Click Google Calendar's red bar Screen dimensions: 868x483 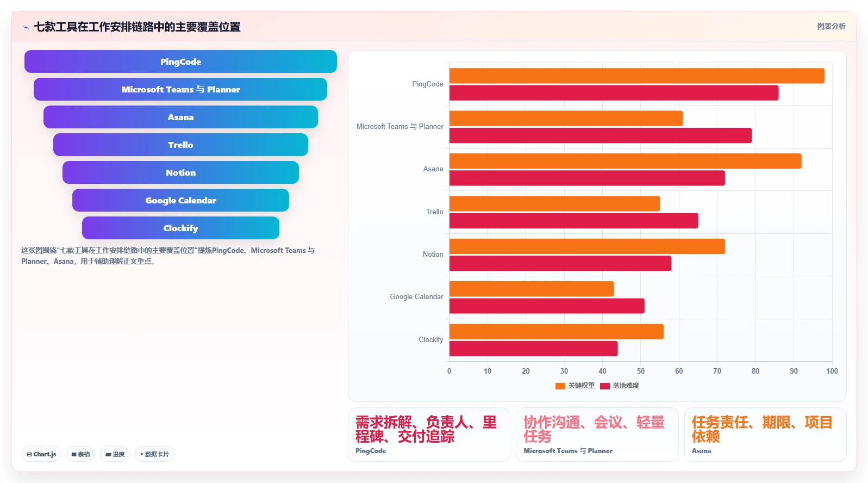(x=547, y=306)
